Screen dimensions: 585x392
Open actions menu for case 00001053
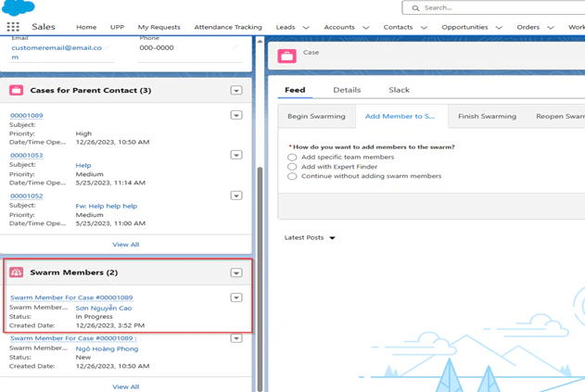[x=236, y=155]
